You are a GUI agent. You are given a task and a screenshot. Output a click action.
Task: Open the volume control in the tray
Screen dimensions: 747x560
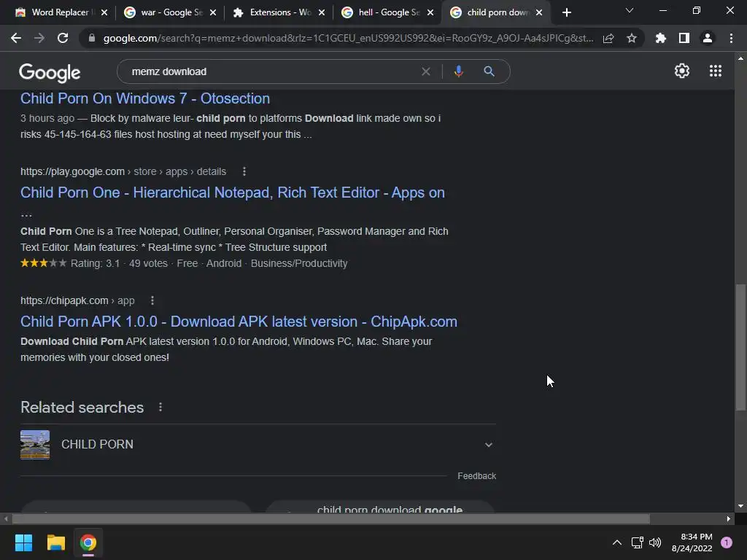(x=655, y=542)
